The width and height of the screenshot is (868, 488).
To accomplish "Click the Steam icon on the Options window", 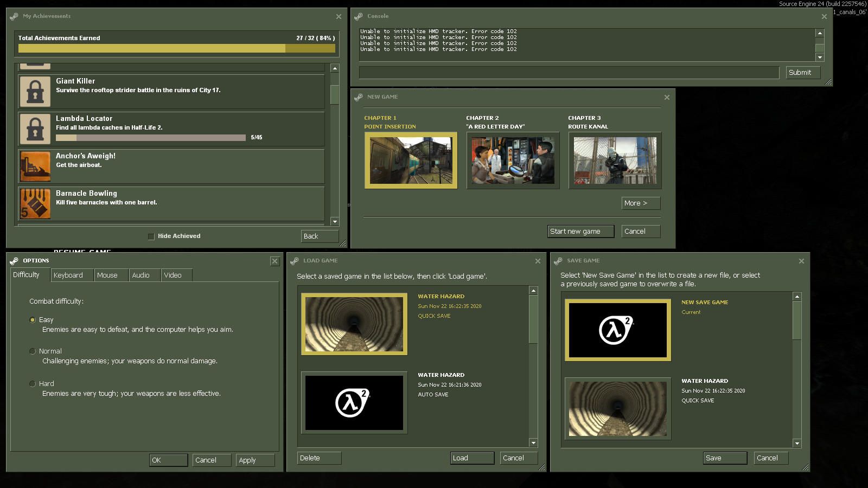I will tap(16, 261).
